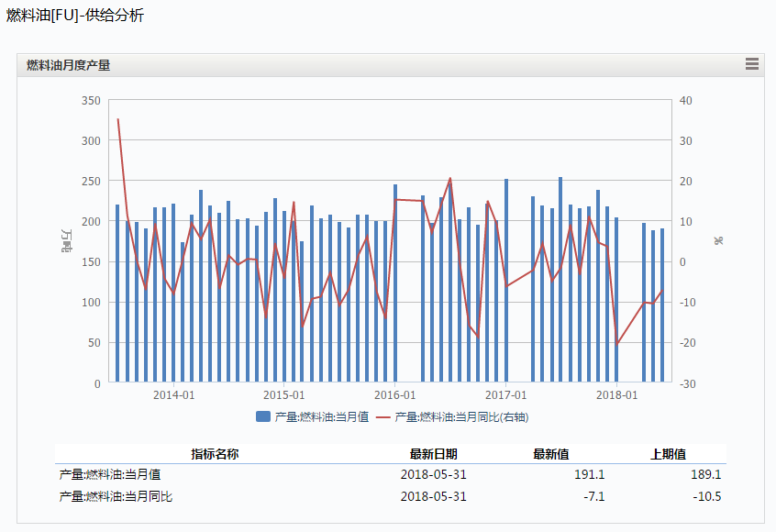
Task: Open the chart context menu hamburger icon
Action: click(x=752, y=64)
